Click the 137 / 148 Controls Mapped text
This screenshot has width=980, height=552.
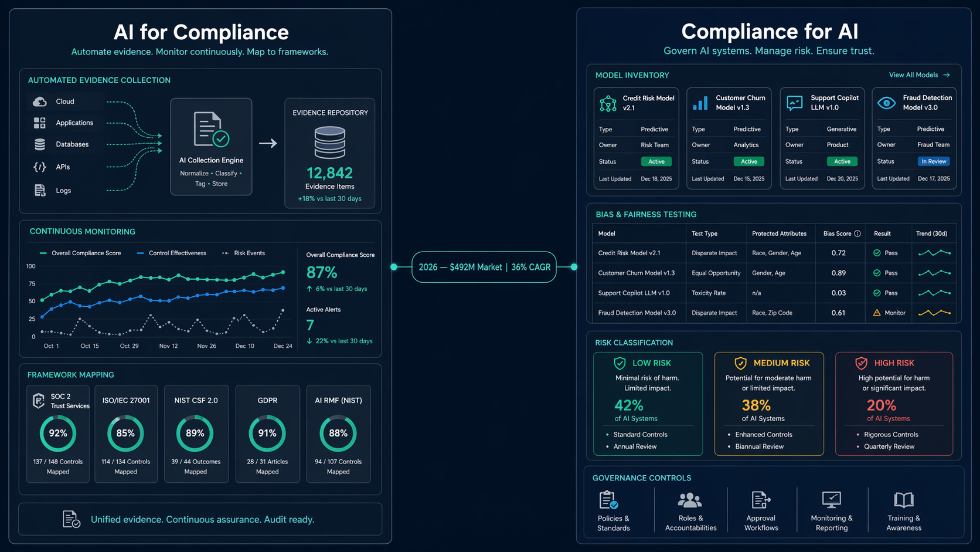coord(58,466)
